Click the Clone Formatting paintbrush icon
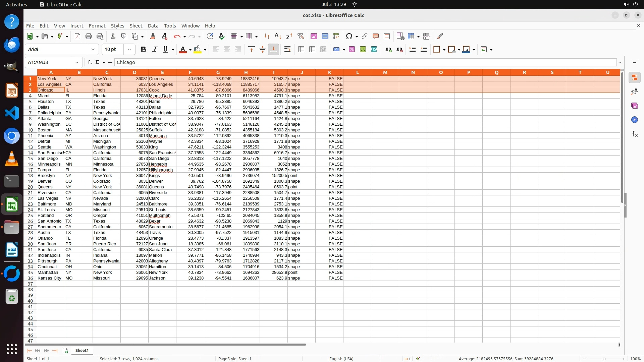The height and width of the screenshot is (362, 644). [x=153, y=36]
